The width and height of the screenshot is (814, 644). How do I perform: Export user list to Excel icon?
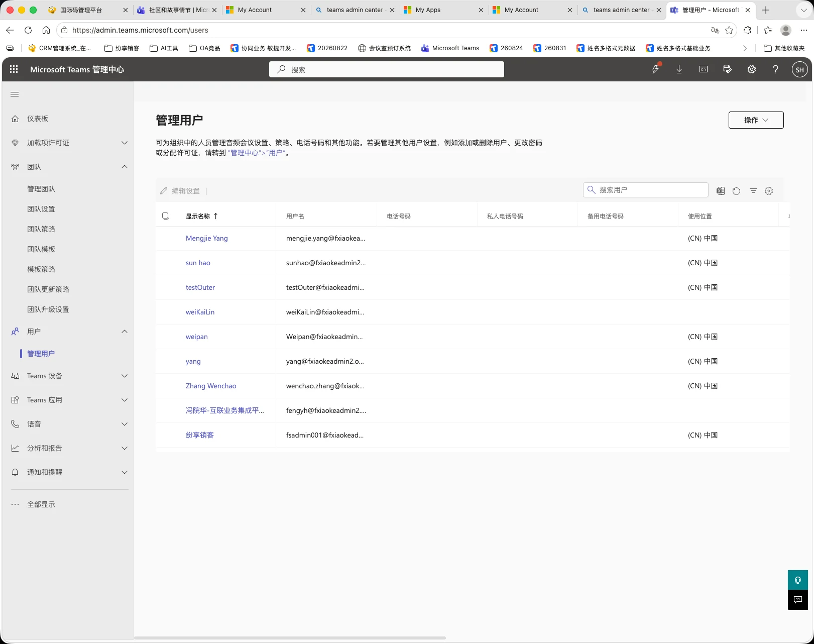click(721, 191)
